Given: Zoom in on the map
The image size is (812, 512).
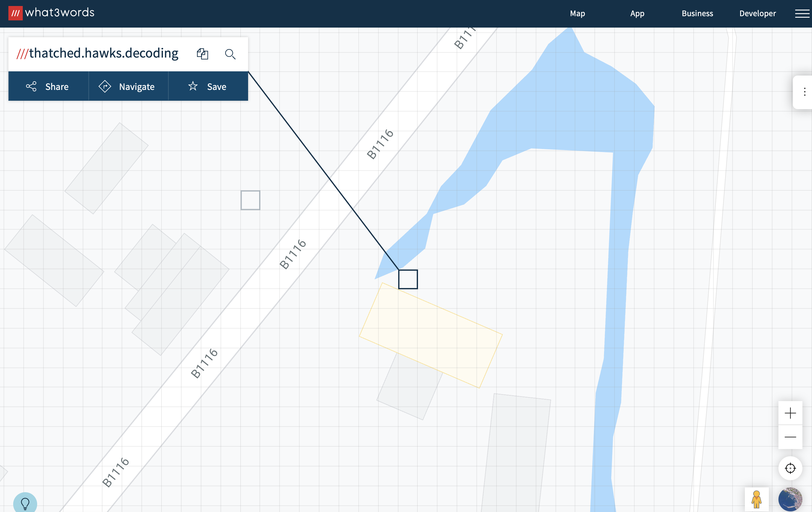Looking at the screenshot, I should 790,413.
